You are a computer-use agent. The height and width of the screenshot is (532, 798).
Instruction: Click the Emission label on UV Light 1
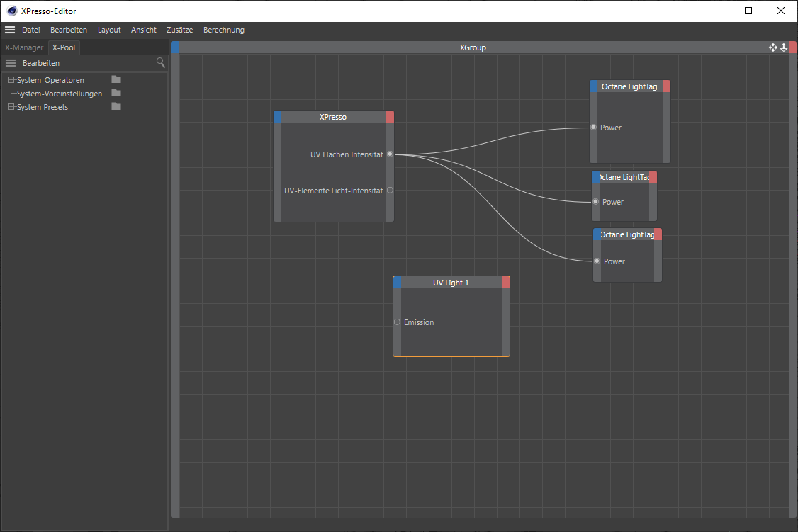point(419,322)
